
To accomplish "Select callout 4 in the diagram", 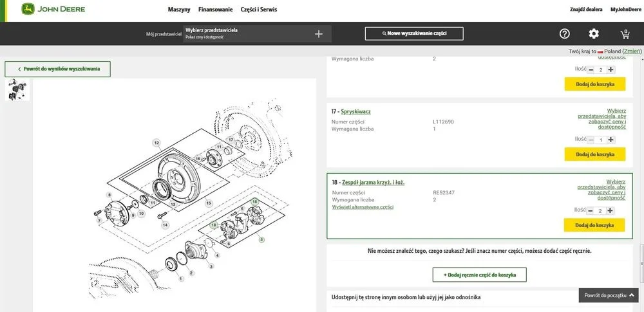I will pyautogui.click(x=217, y=255).
